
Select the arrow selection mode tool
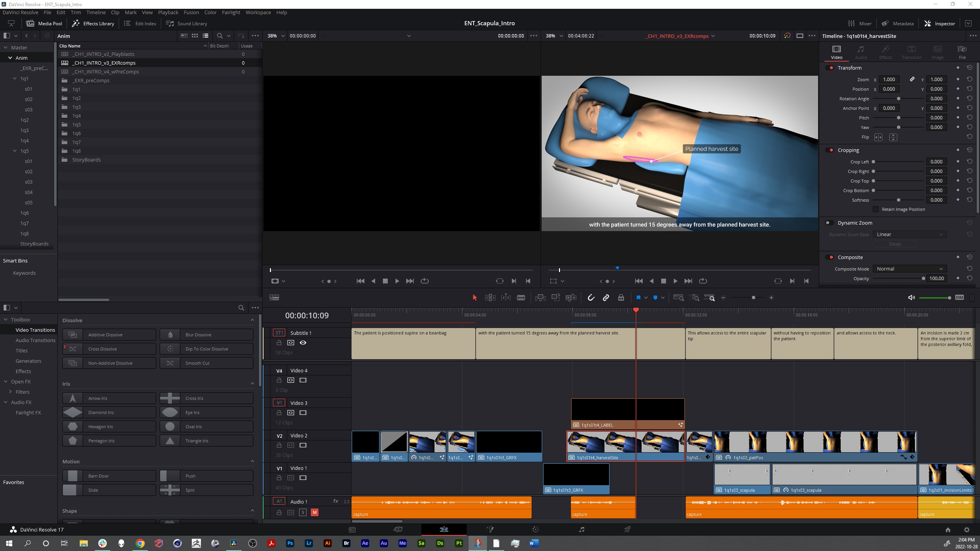pos(475,298)
